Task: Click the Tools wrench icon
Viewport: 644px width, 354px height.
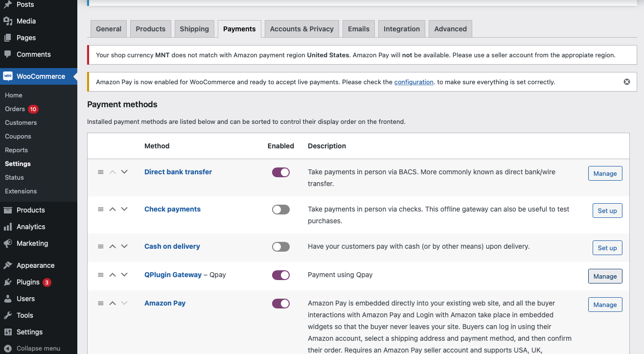Action: tap(8, 315)
